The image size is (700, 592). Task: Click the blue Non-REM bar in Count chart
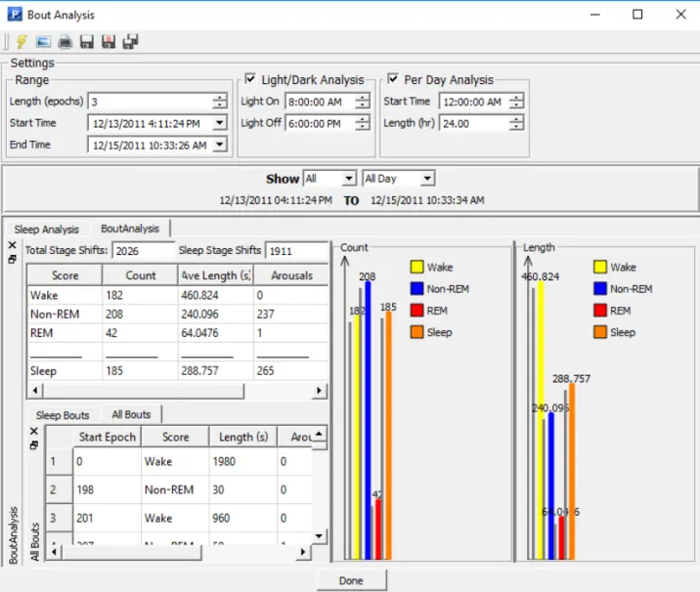pyautogui.click(x=368, y=420)
